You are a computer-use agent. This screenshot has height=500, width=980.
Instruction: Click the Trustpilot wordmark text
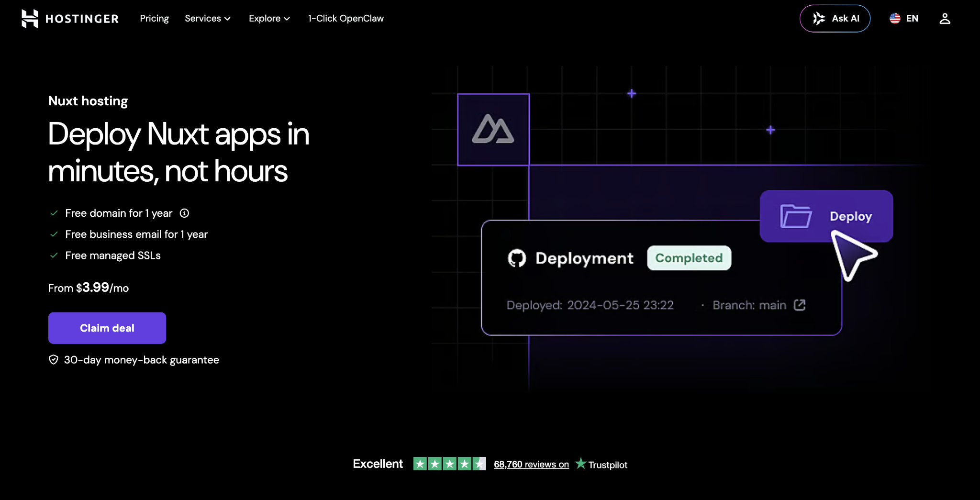pos(608,465)
